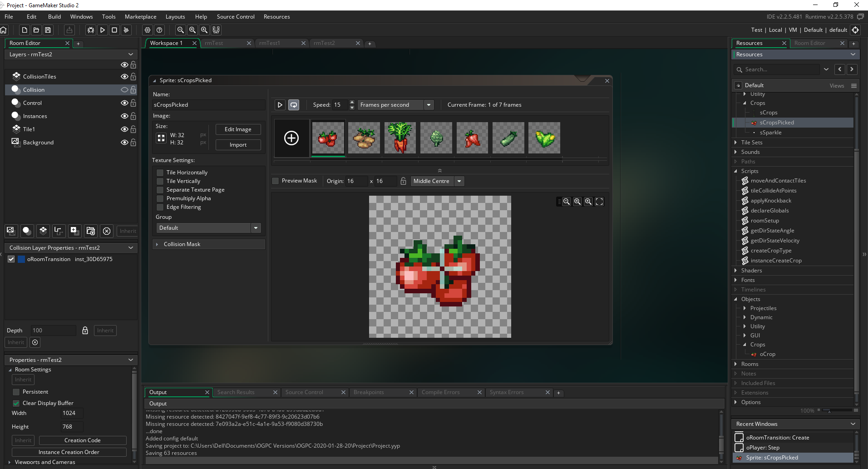Expand the Sounds resource category
This screenshot has width=868, height=469.
point(736,152)
